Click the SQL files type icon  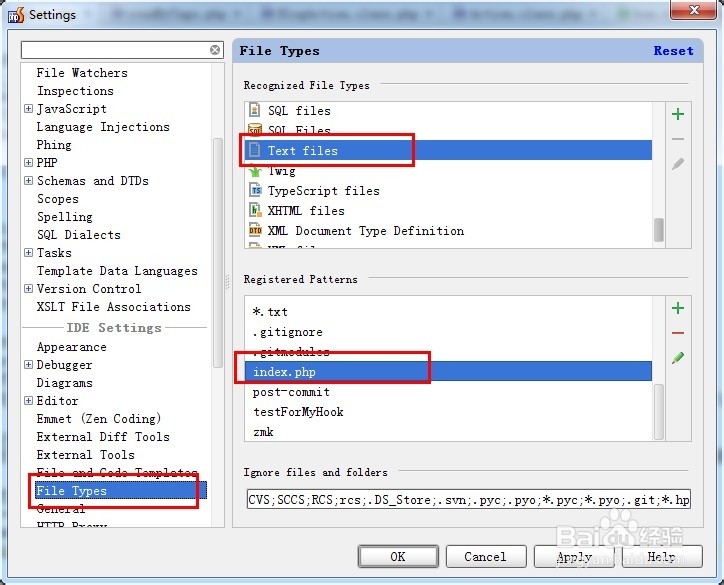(x=254, y=110)
